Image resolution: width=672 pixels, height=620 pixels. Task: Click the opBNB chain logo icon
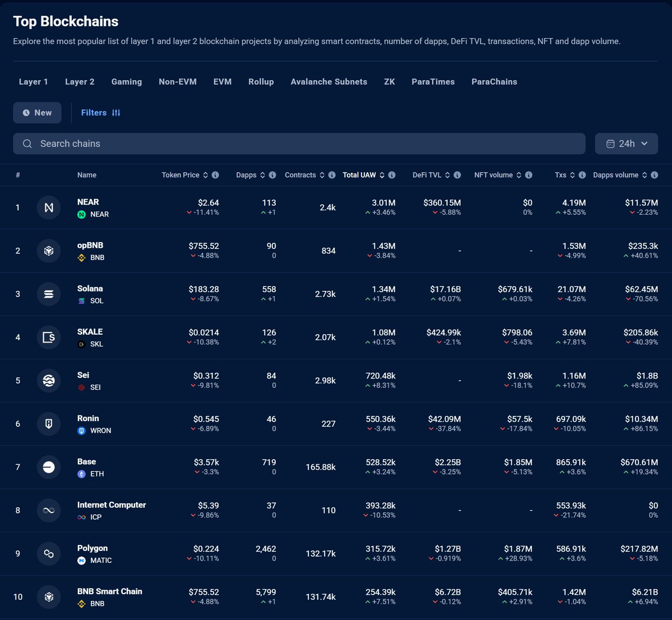(49, 251)
